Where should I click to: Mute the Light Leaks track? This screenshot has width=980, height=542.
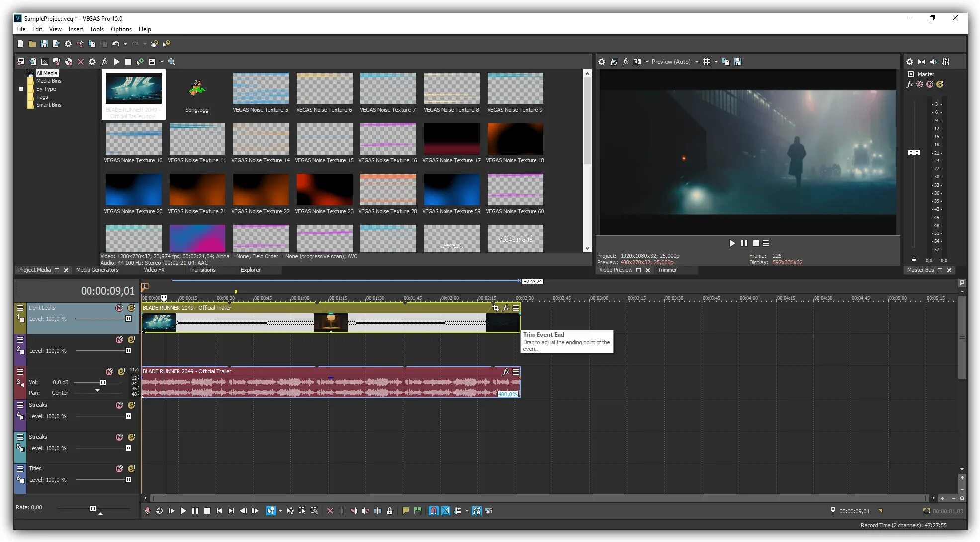pos(119,308)
